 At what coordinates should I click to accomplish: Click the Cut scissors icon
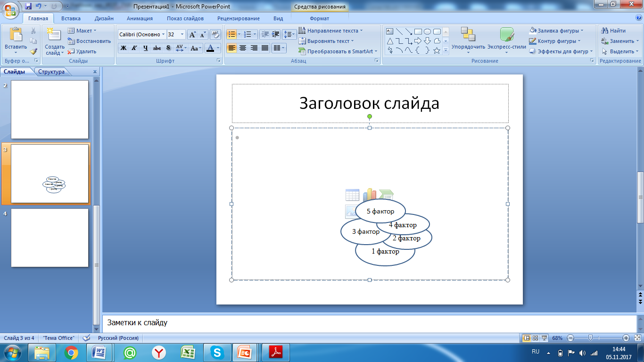tap(33, 31)
